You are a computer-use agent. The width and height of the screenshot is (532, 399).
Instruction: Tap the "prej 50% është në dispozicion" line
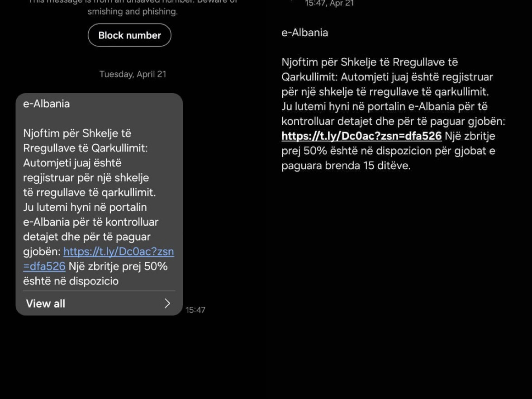389,151
